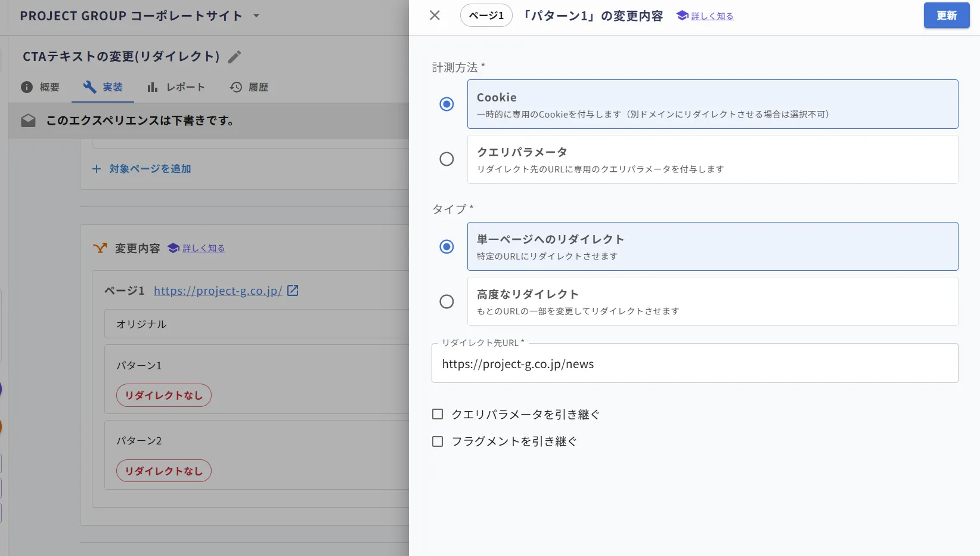Open the external link icon next to project-g.co.jp
Image resolution: width=980 pixels, height=556 pixels.
293,291
